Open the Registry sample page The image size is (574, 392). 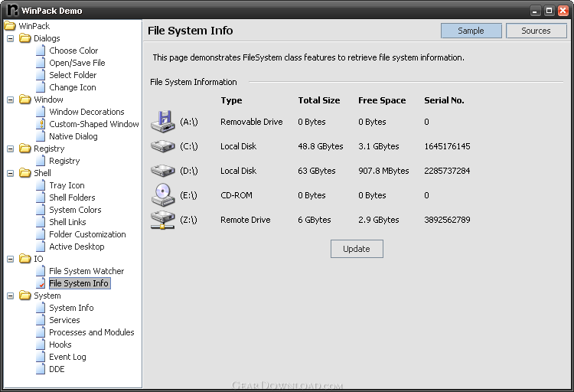click(x=64, y=161)
